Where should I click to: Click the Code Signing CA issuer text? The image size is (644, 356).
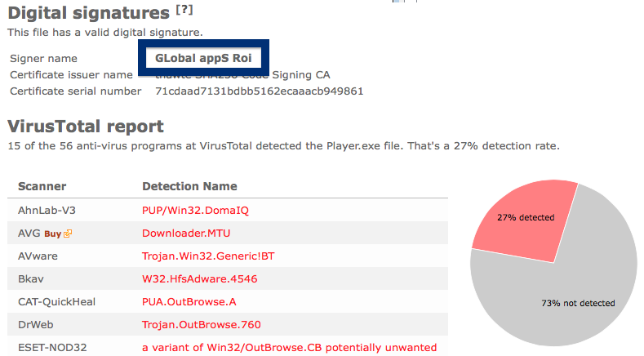[300, 75]
